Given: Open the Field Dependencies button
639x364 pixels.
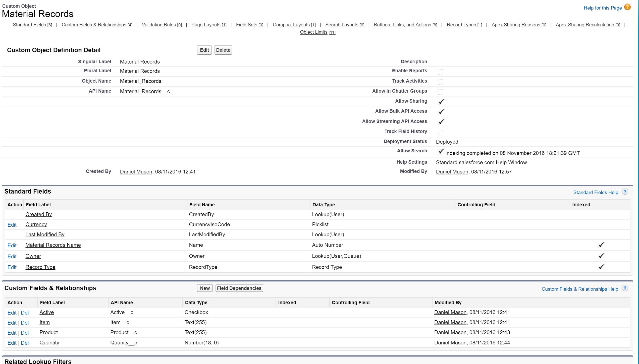Looking at the screenshot, I should coord(239,288).
